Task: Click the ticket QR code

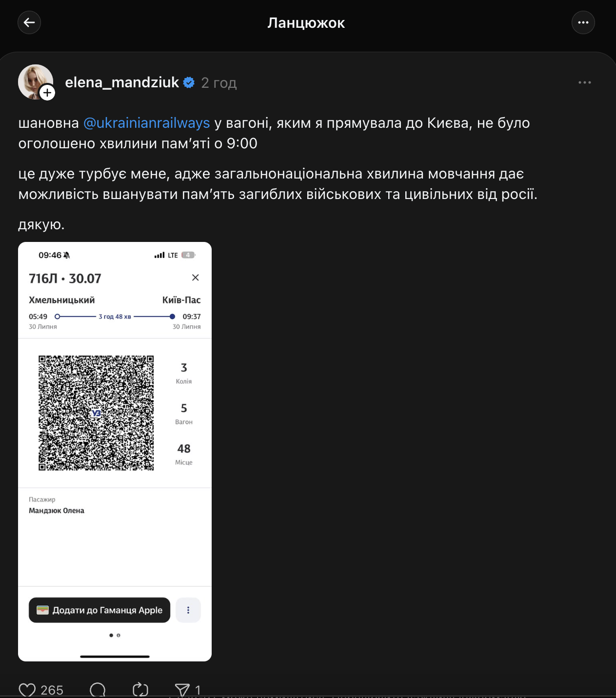Action: (96, 413)
